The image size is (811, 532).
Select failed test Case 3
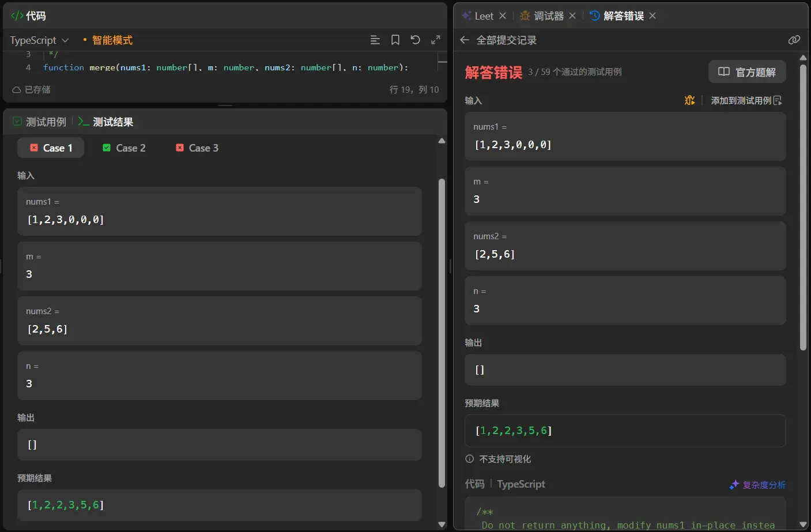(x=197, y=148)
